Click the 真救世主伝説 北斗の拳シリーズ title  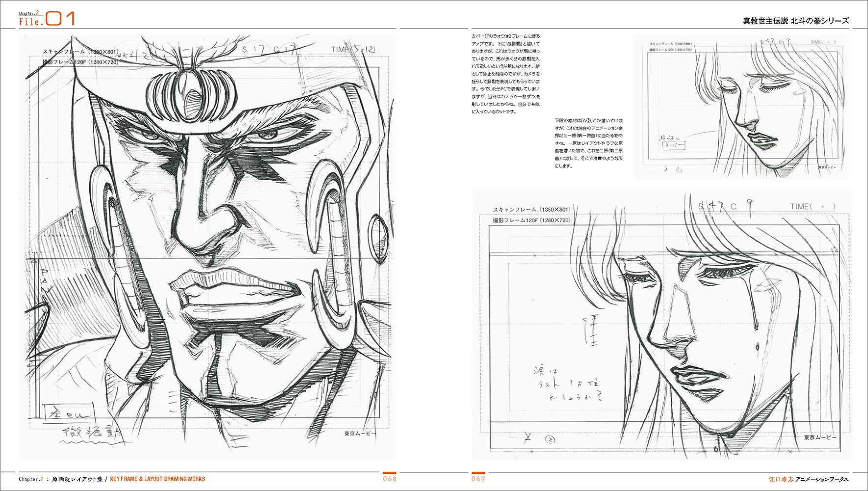click(795, 21)
